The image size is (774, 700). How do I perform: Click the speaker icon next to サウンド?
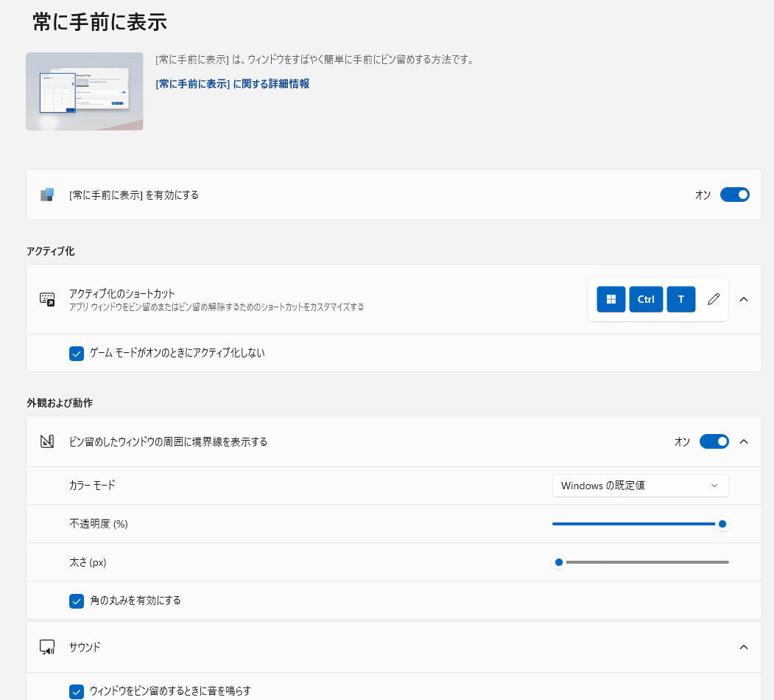click(x=47, y=647)
